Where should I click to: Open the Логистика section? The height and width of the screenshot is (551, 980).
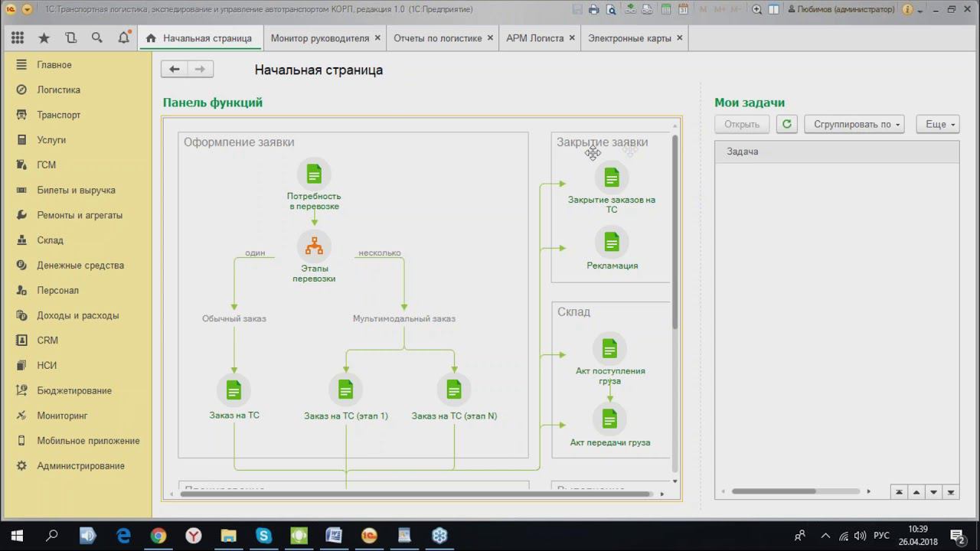[59, 90]
